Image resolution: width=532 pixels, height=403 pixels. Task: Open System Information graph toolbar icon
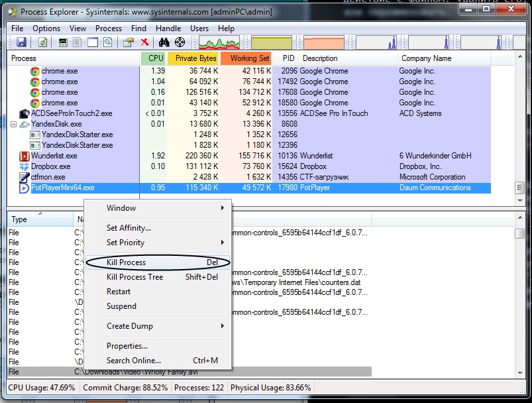click(63, 42)
